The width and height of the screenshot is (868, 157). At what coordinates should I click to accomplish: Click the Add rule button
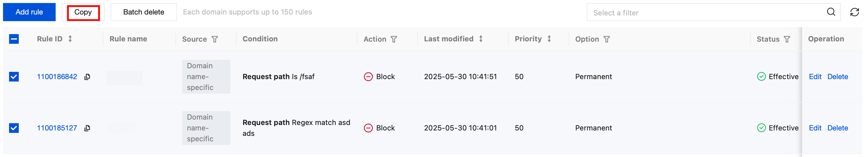click(29, 12)
